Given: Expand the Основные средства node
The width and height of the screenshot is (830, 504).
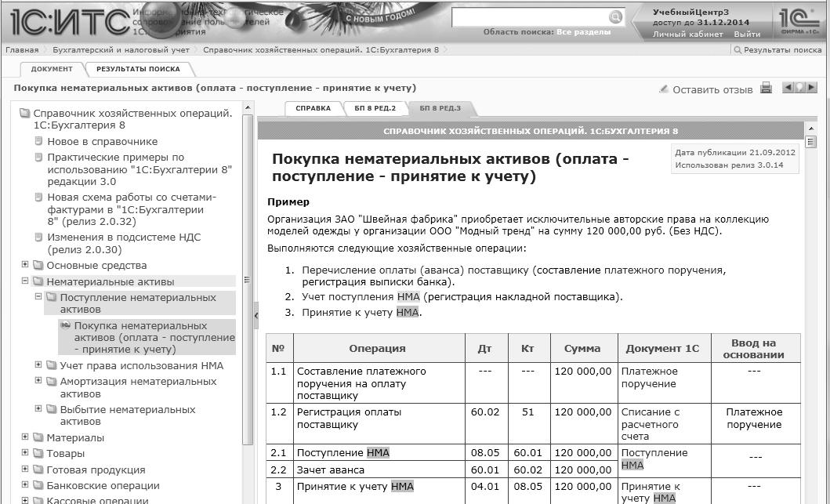Looking at the screenshot, I should [25, 265].
